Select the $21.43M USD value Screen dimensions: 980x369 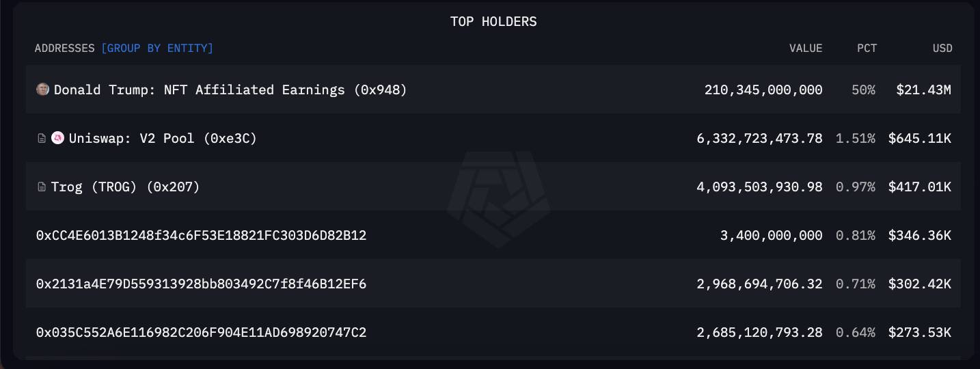pyautogui.click(x=923, y=90)
